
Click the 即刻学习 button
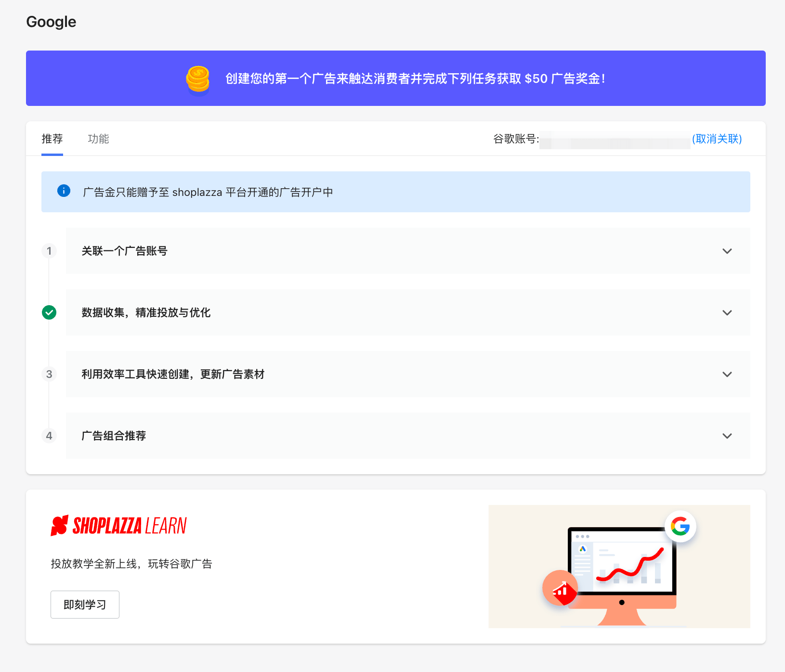pos(85,605)
